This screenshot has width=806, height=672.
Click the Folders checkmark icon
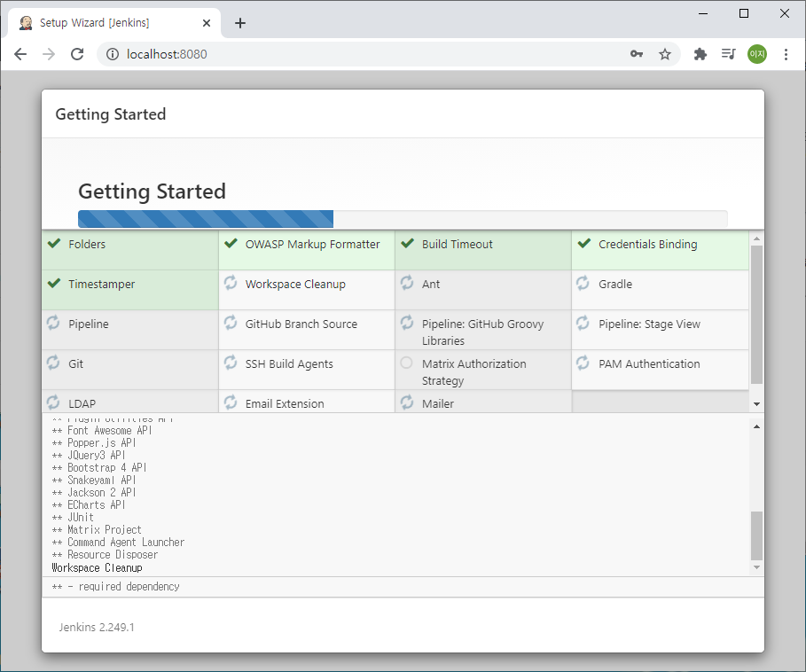54,243
